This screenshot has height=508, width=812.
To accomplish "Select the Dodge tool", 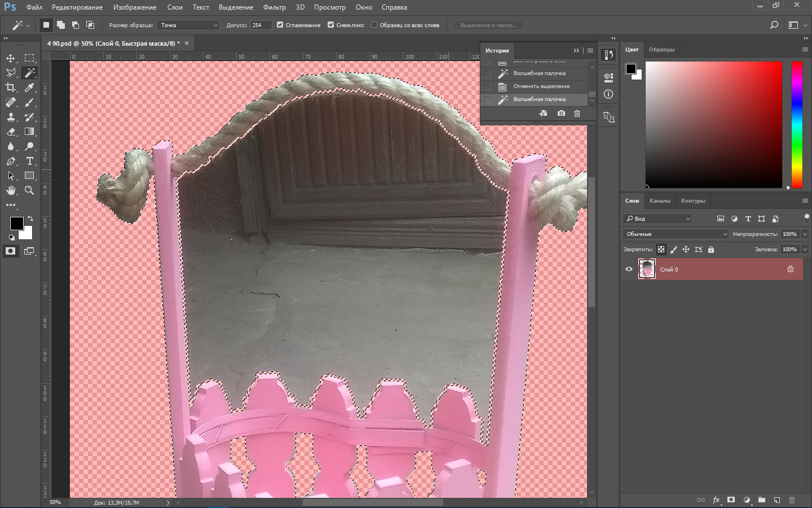I will click(x=29, y=146).
